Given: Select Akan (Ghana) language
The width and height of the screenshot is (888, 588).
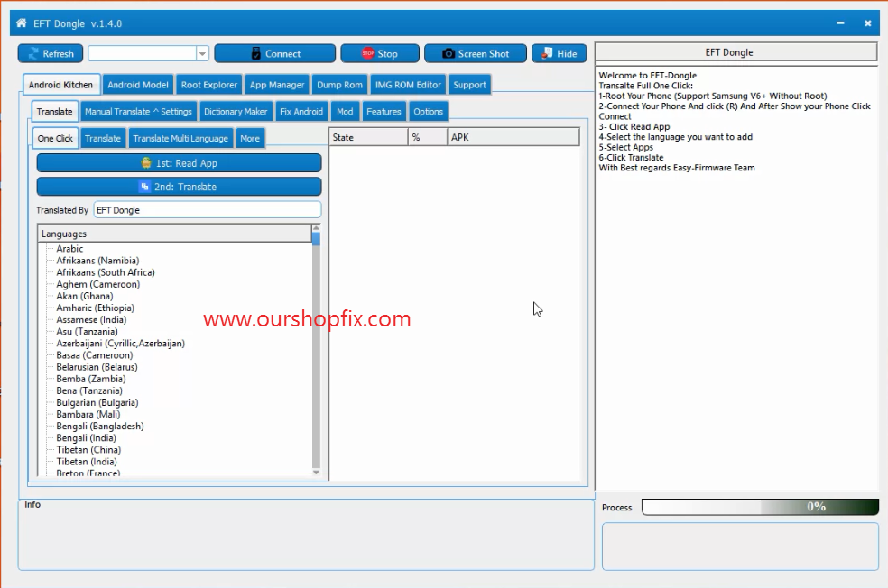Looking at the screenshot, I should click(x=85, y=296).
